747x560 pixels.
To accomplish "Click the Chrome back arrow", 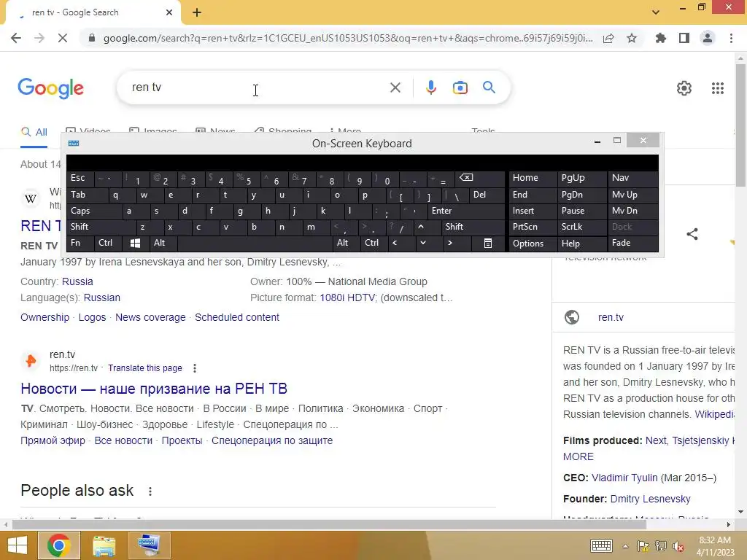I will click(16, 38).
